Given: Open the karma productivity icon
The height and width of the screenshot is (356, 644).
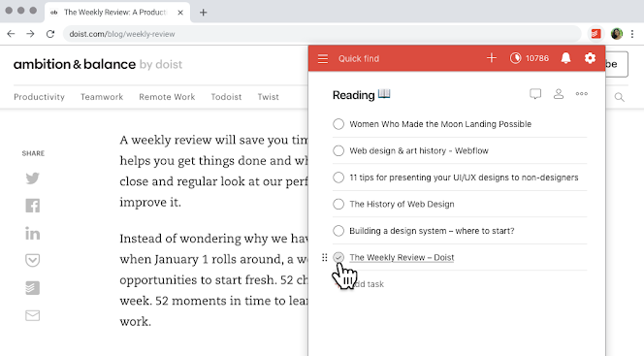Looking at the screenshot, I should click(515, 58).
